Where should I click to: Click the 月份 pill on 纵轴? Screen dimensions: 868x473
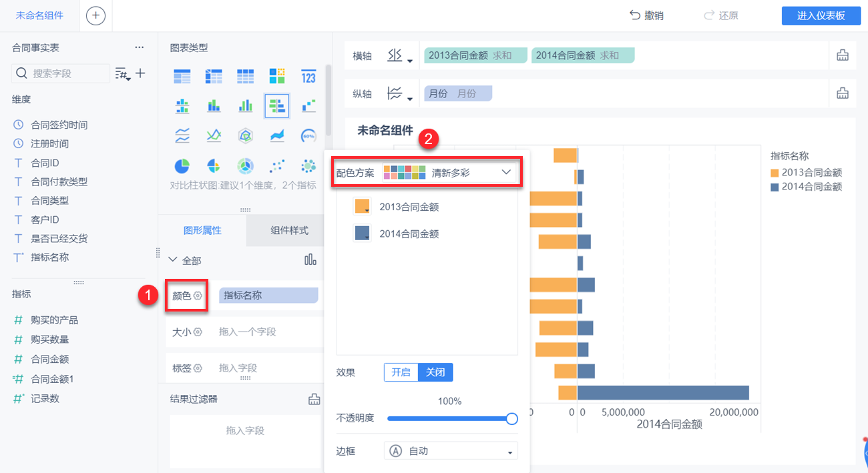click(x=458, y=93)
